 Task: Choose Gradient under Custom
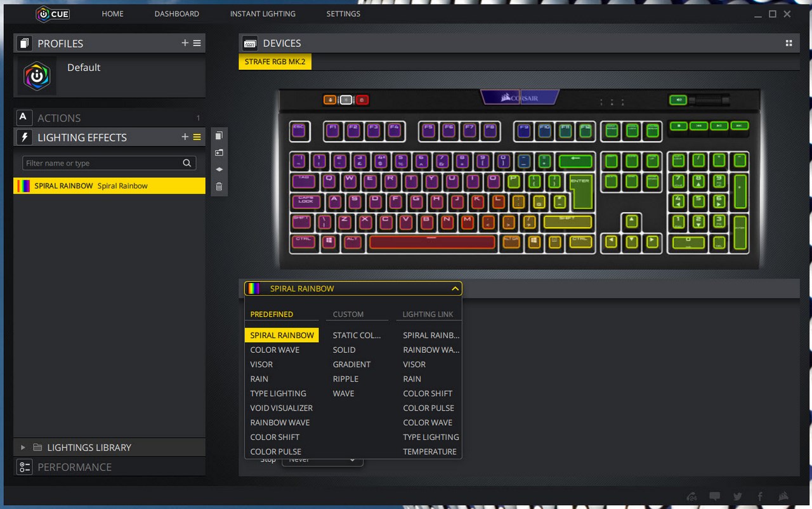click(x=351, y=364)
